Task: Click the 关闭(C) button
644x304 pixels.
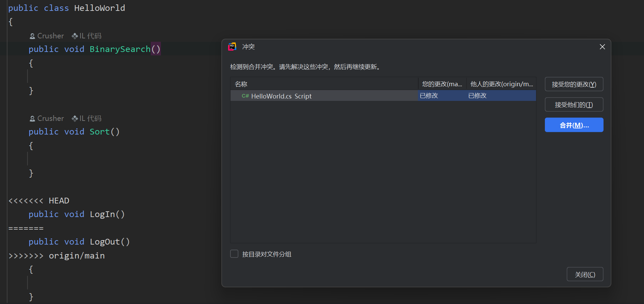Action: click(x=585, y=274)
